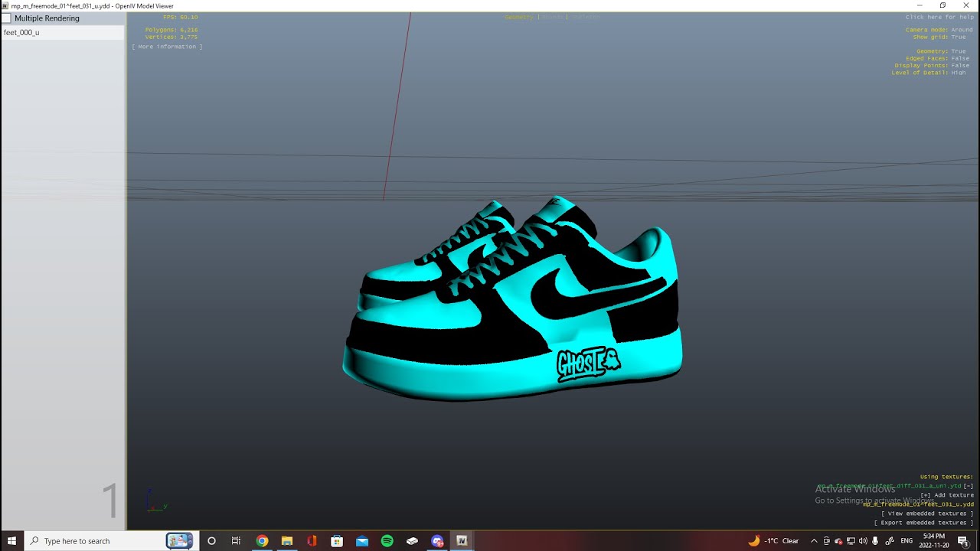
Task: Open the network status tray icon
Action: point(851,541)
